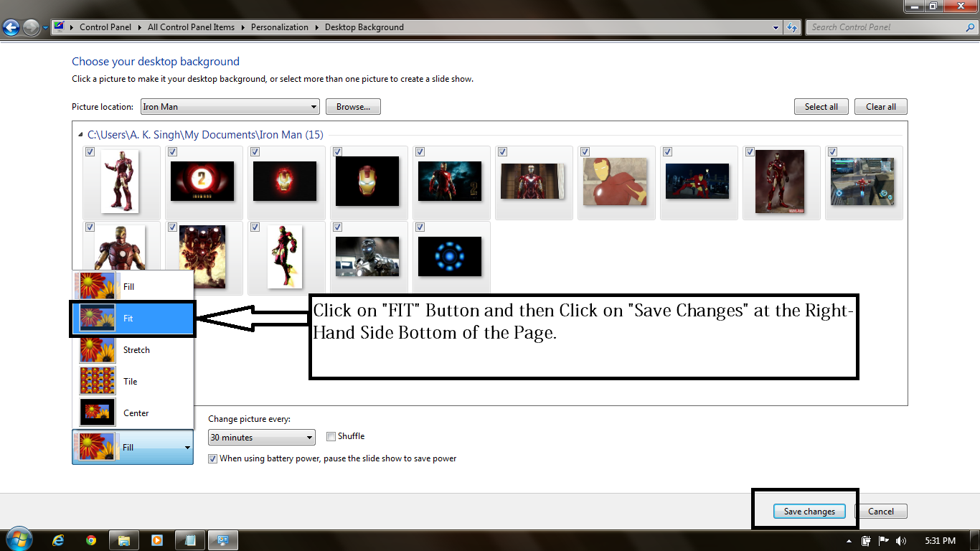Launch Google Chrome from the taskbar
Screen dimensions: 980x551
pyautogui.click(x=90, y=540)
